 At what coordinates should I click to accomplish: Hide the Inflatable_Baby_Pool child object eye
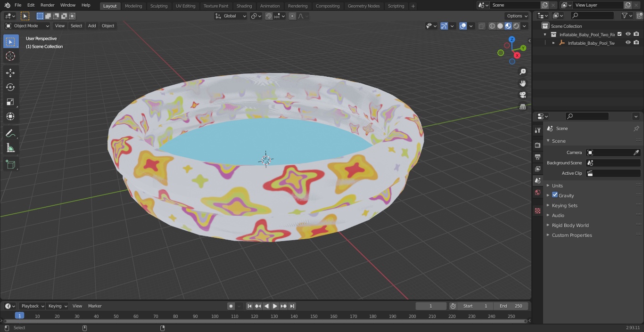pyautogui.click(x=628, y=42)
